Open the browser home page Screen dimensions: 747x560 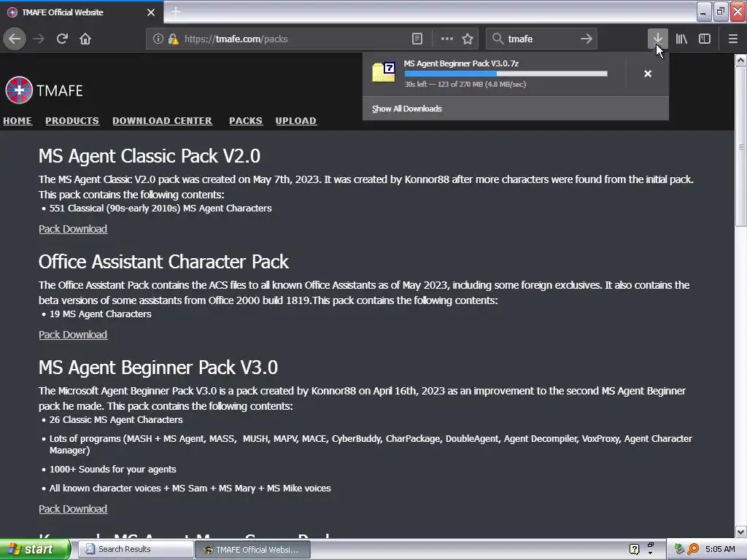(85, 39)
